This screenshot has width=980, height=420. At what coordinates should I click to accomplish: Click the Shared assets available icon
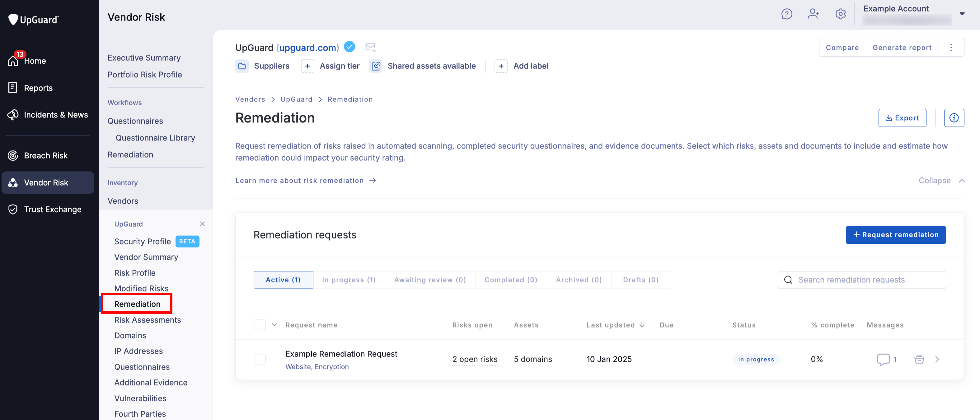[376, 66]
